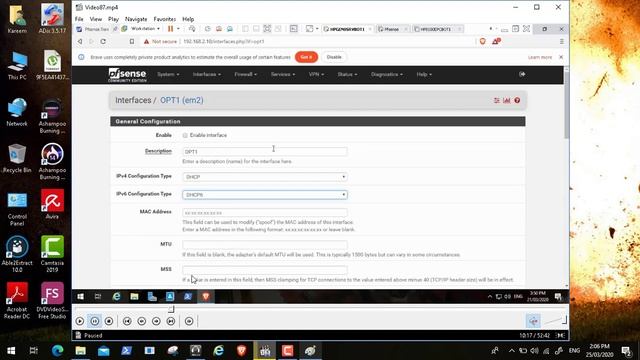Open the Brave hamburger menu

(562, 42)
